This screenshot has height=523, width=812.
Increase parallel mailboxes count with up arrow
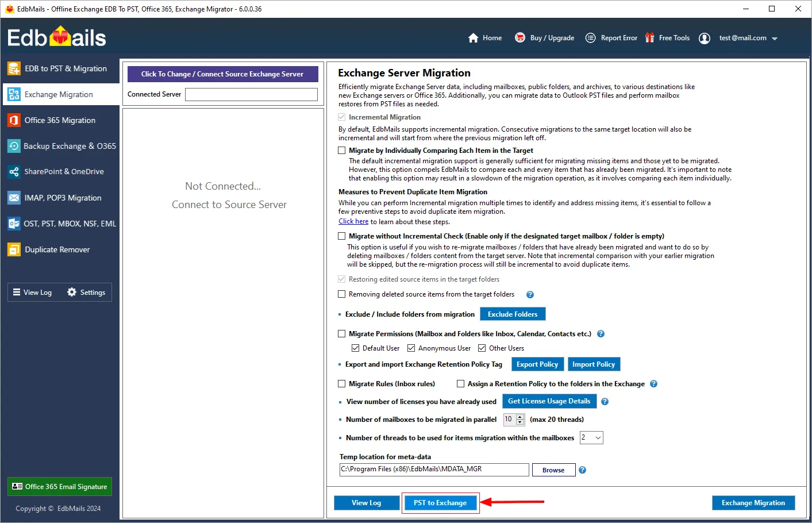tap(520, 417)
